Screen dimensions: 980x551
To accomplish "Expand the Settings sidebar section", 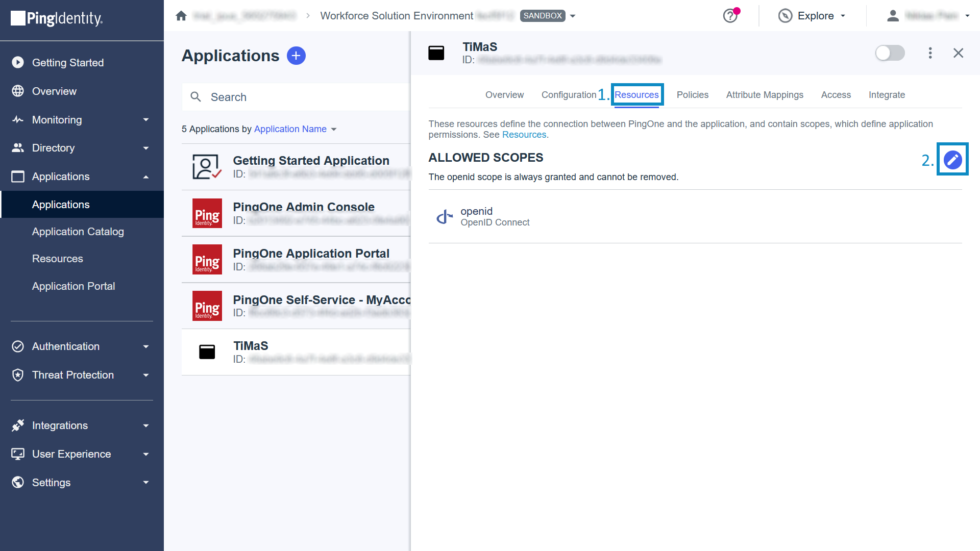I will (x=146, y=483).
